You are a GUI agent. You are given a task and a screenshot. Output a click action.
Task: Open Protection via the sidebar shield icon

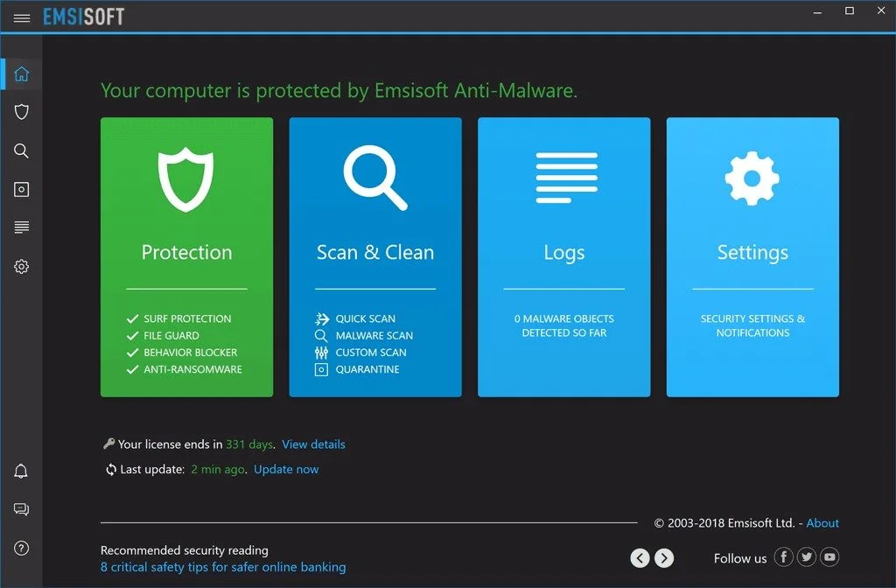22,112
